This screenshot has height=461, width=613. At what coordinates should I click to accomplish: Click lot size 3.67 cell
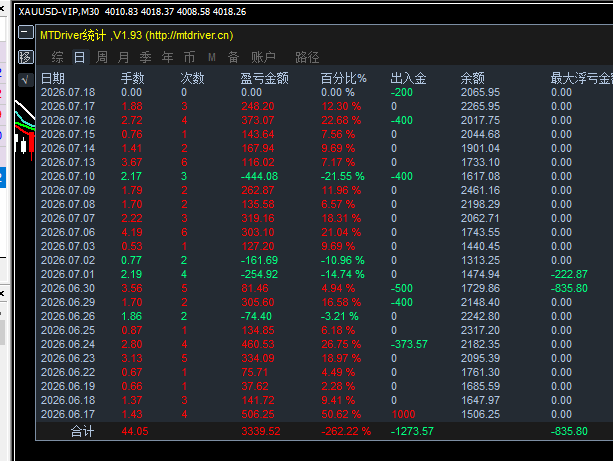132,162
